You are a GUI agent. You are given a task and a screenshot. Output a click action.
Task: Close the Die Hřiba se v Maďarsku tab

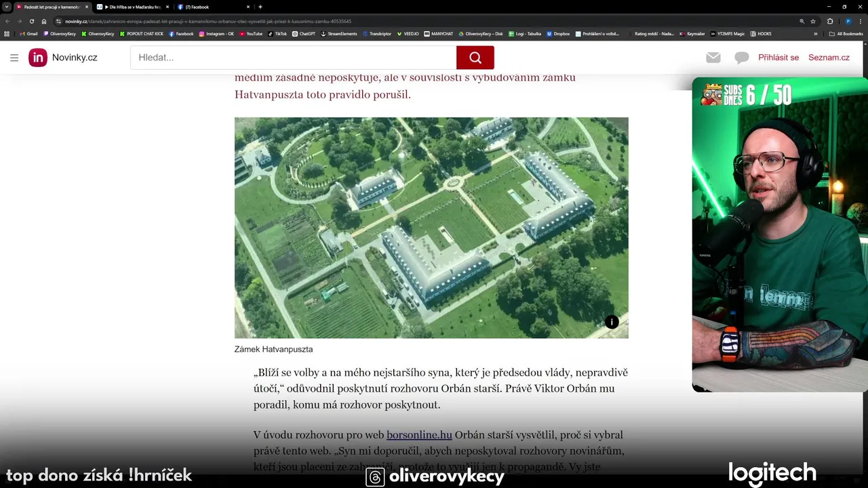tap(167, 7)
